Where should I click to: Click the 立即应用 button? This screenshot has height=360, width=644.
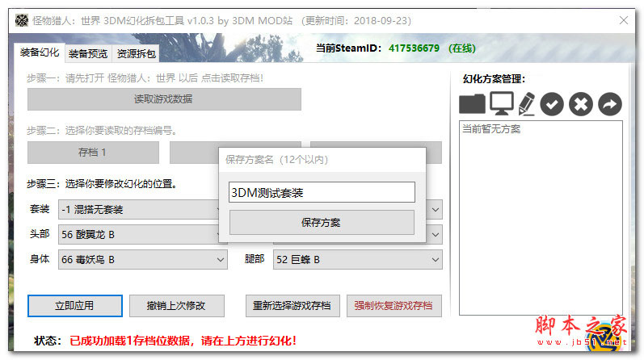pyautogui.click(x=75, y=306)
